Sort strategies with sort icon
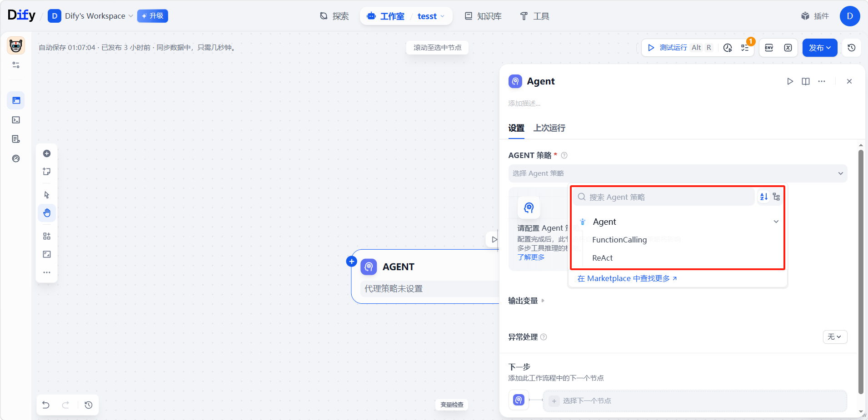This screenshot has width=868, height=420. pos(764,197)
